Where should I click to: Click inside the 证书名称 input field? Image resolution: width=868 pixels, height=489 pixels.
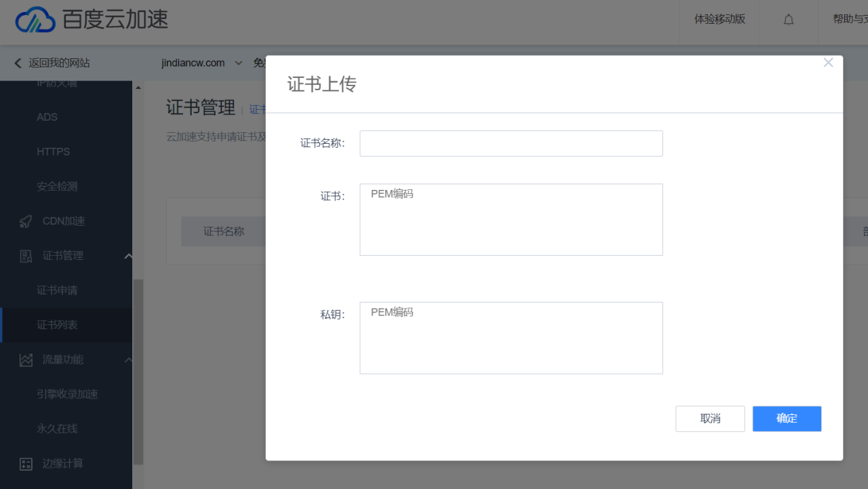(x=511, y=143)
